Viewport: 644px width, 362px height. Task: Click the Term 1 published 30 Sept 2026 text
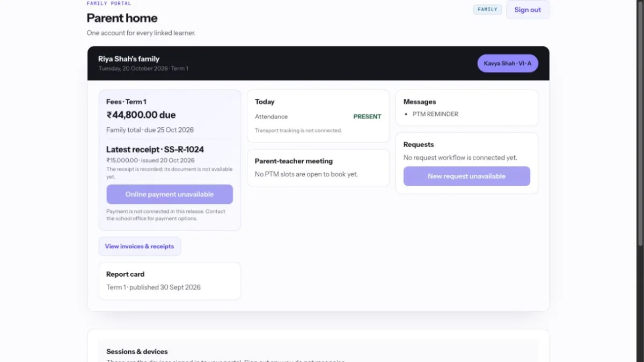pos(153,287)
